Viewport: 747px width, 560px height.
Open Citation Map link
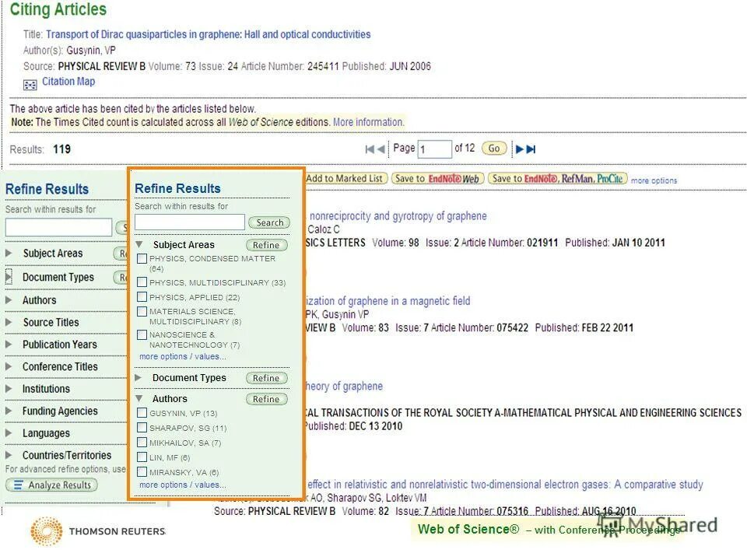tap(68, 82)
